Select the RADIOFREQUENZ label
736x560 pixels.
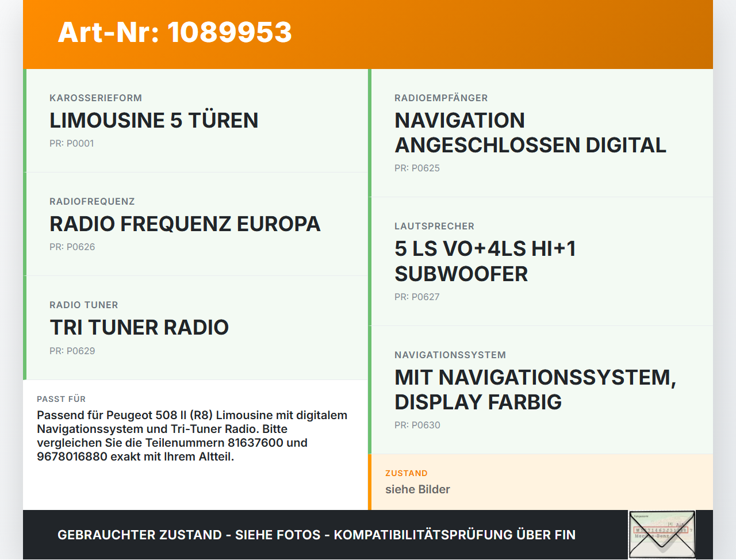click(92, 202)
